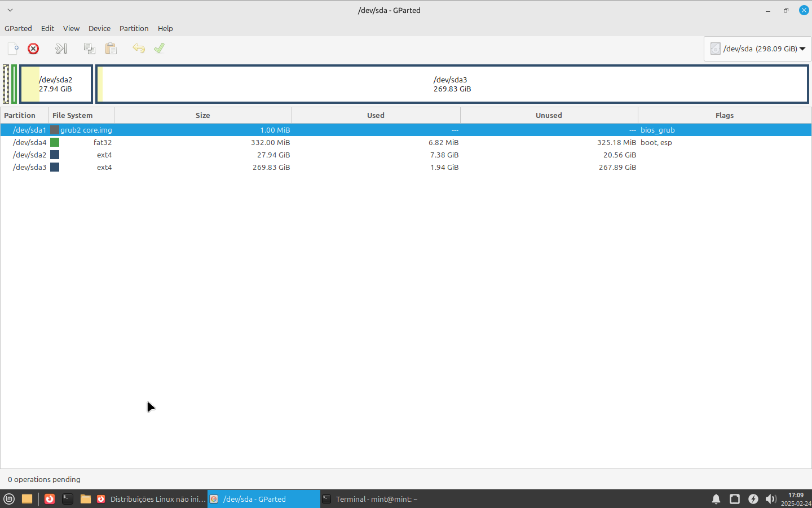The image size is (812, 508).
Task: Click the 7.38 GiB used cell
Action: (444, 155)
